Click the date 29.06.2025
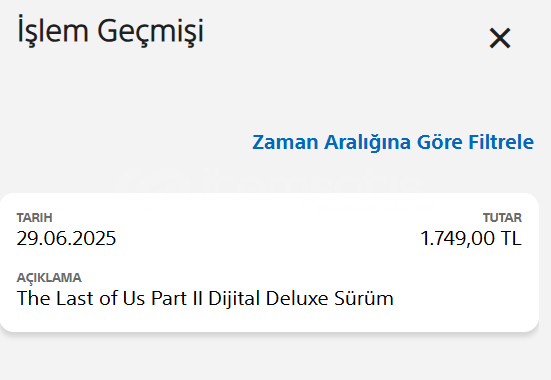Image resolution: width=551 pixels, height=380 pixels. (x=66, y=238)
